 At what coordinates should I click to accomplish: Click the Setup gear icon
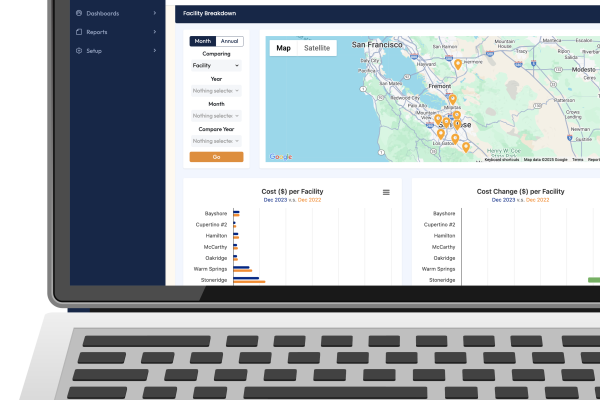click(x=78, y=50)
